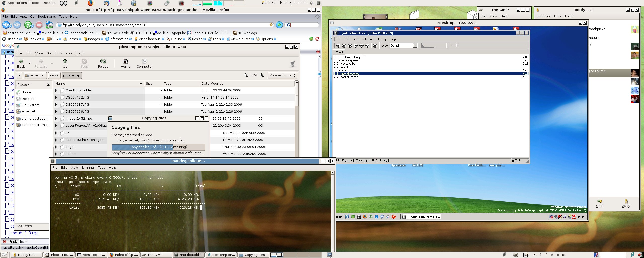Click the Firefox URL address field
Screen dimensions: 644x258
(x=165, y=25)
